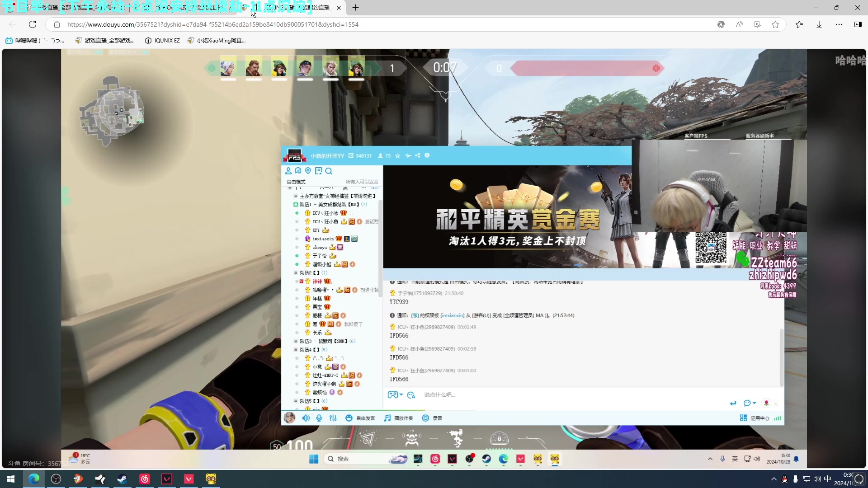
Task: Open the 游戏直播_全部游戏 bookmark
Action: [105, 41]
